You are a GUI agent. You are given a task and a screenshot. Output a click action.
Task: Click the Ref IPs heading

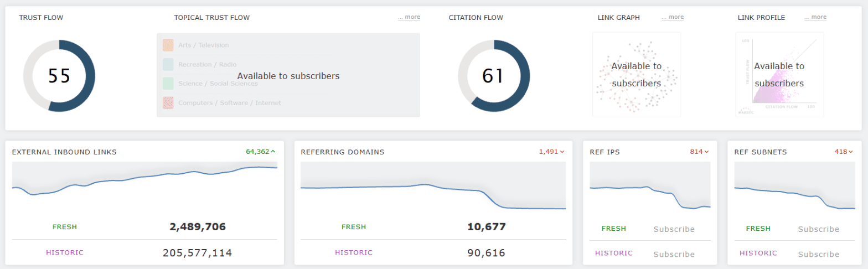(x=604, y=152)
